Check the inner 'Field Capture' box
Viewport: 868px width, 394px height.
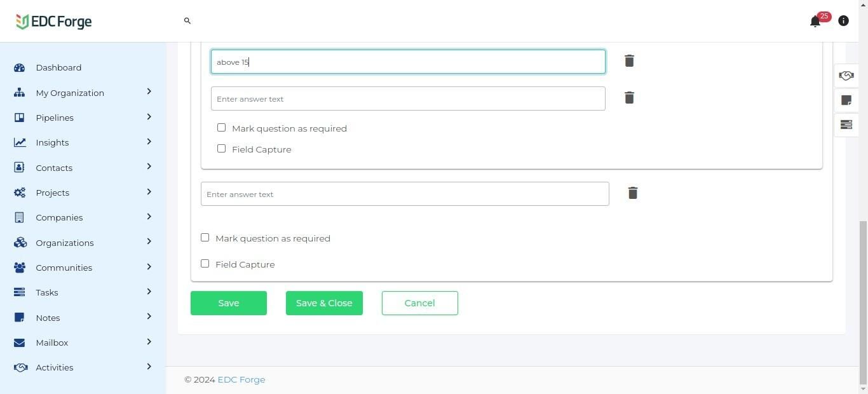point(221,149)
